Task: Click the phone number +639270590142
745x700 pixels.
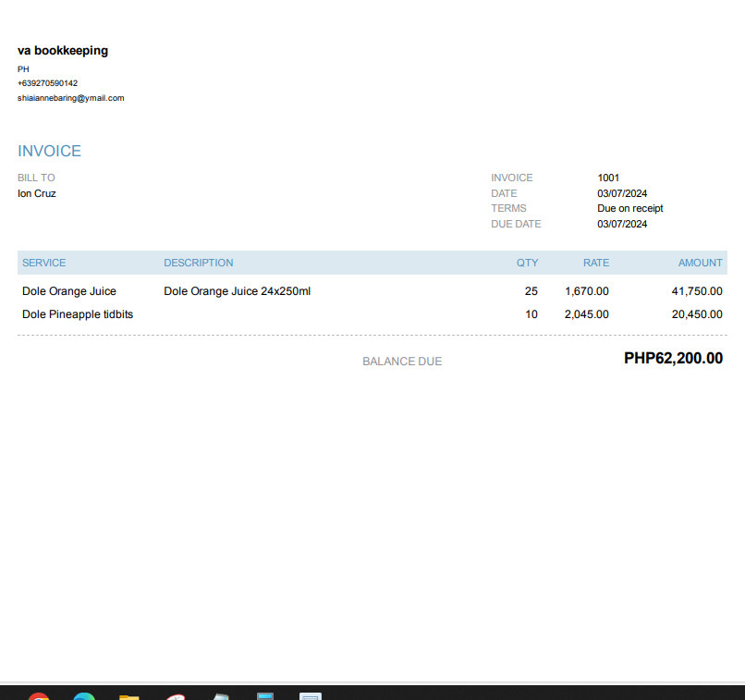Action: pos(47,83)
